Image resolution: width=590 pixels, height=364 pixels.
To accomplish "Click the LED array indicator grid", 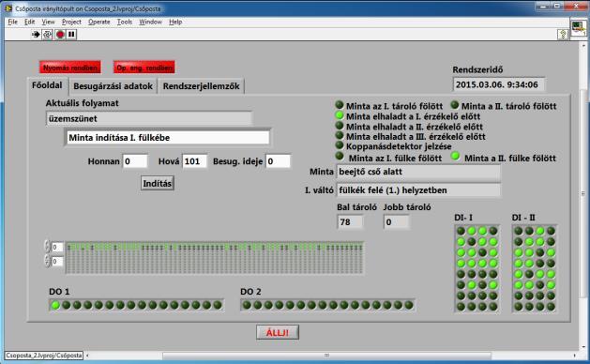I will pos(215,258).
